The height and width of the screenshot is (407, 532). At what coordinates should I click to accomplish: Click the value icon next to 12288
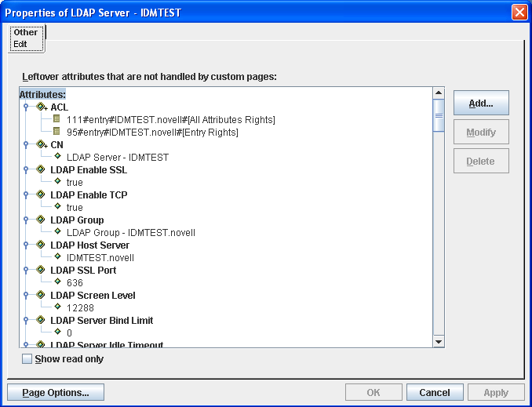tap(58, 307)
